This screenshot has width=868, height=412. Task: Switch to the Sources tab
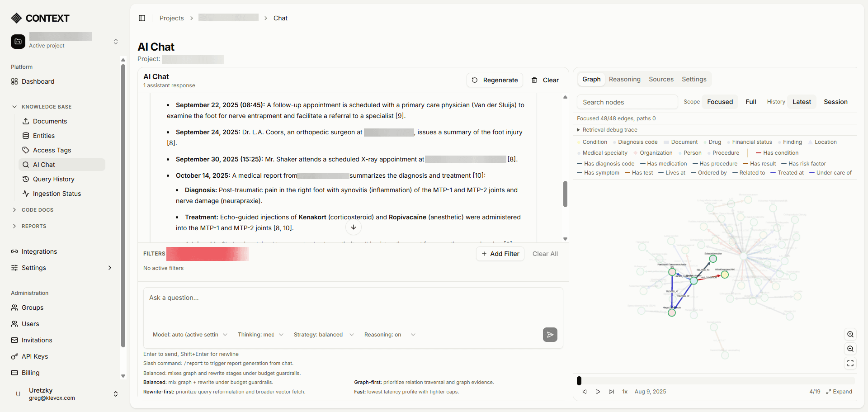[661, 79]
